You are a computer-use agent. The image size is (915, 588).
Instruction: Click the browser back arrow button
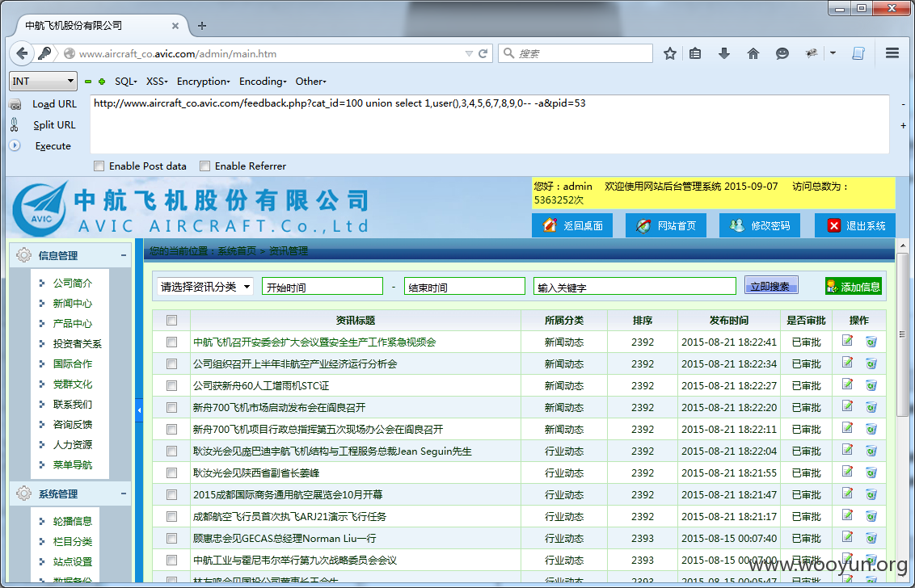[x=22, y=53]
